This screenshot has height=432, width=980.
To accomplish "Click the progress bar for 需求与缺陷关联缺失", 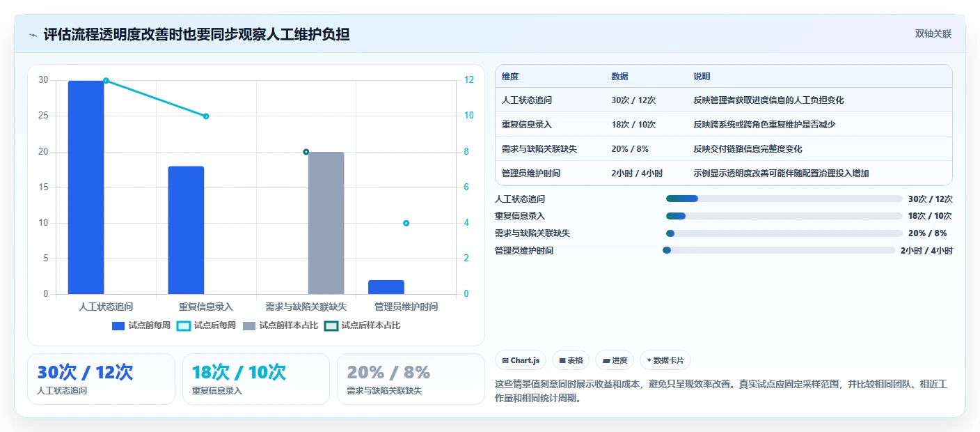I will tap(784, 233).
